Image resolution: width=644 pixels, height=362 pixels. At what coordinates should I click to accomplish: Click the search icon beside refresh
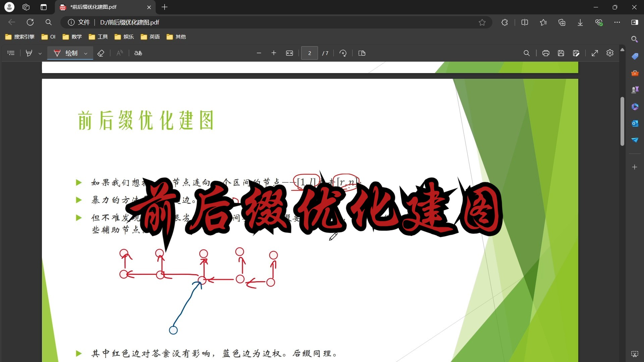coord(49,22)
